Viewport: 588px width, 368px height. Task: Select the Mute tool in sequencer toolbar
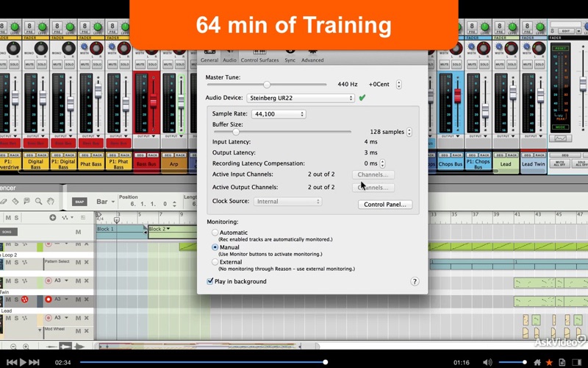(26, 201)
